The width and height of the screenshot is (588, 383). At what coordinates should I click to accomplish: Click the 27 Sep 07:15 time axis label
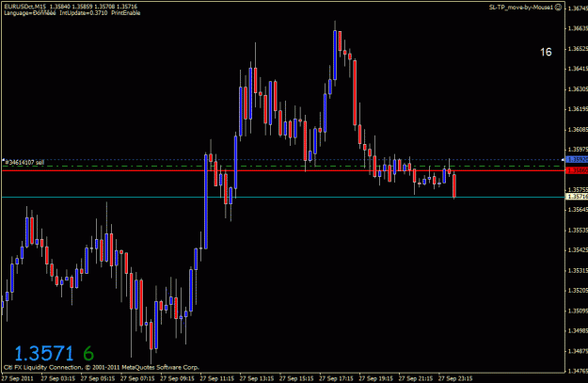click(x=137, y=378)
